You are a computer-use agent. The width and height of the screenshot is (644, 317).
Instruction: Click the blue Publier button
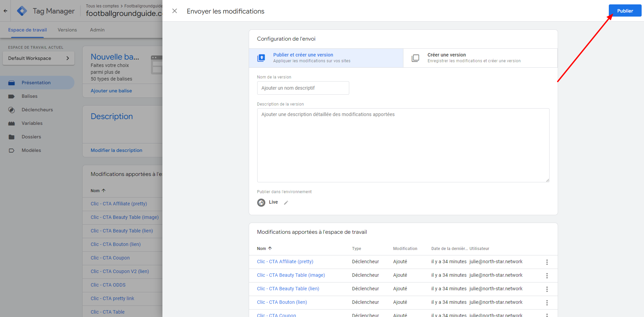click(625, 11)
